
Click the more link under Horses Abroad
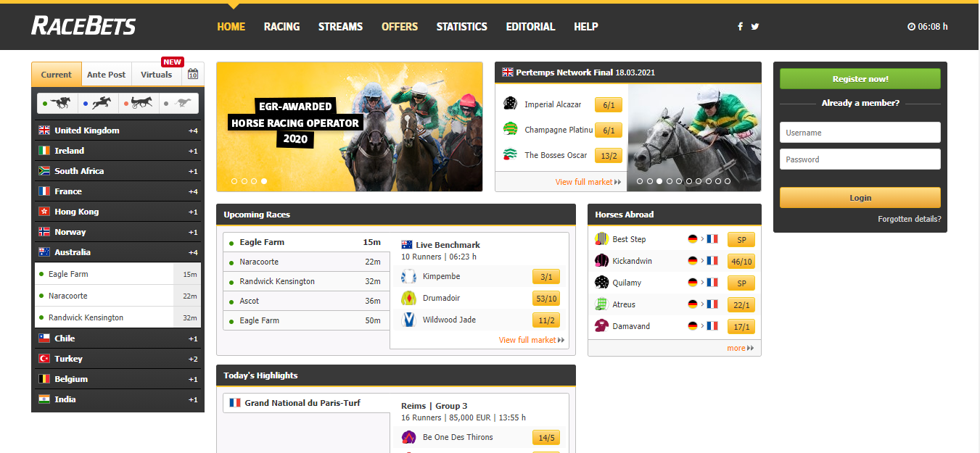(x=741, y=348)
